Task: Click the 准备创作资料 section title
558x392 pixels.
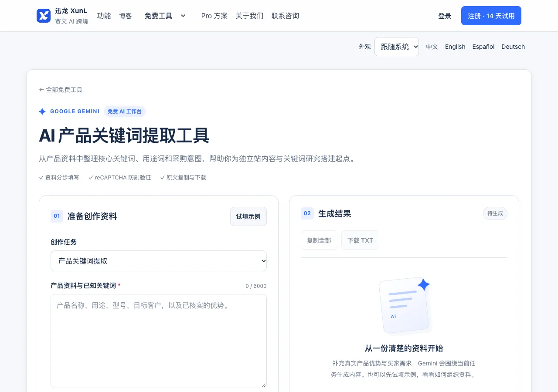Action: 92,216
